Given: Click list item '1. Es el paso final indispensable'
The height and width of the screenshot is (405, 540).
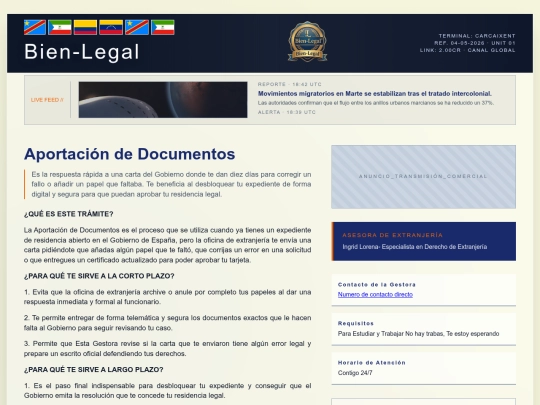Looking at the screenshot, I should [x=167, y=391].
